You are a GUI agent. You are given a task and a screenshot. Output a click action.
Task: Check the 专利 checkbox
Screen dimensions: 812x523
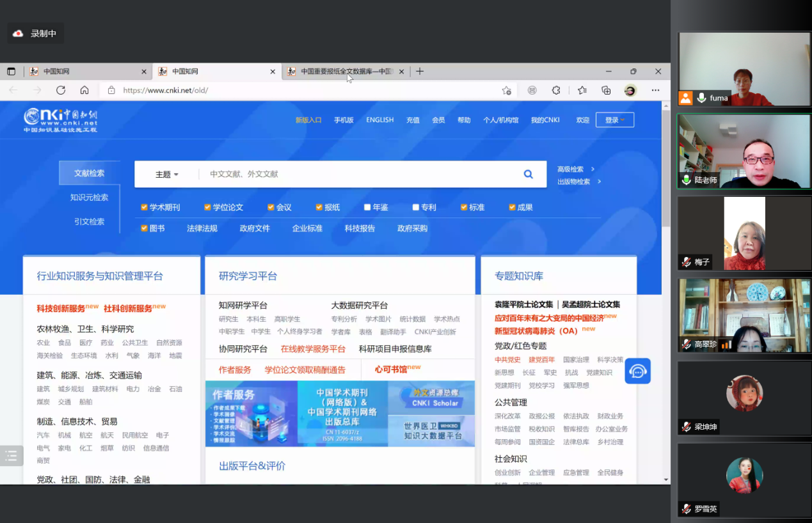pos(416,207)
